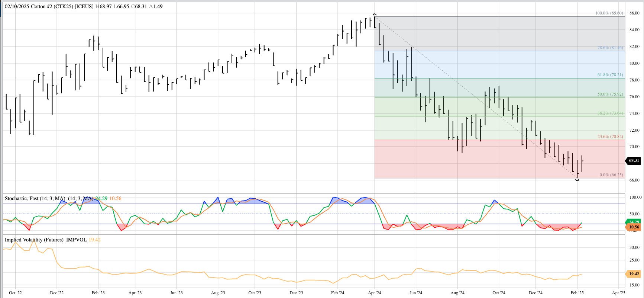Click the 23.6% (70.82) retracement label
The width and height of the screenshot is (644, 298).
pos(610,137)
